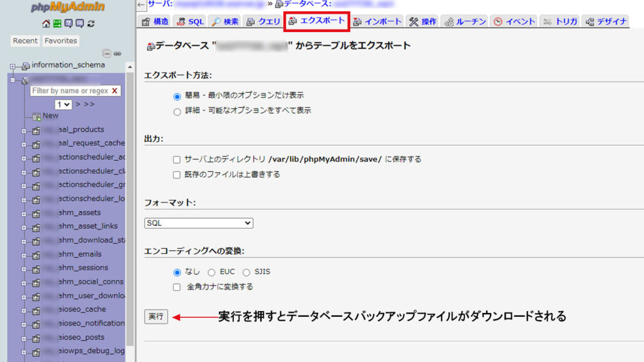
Task: Click table icon beside eal_products
Action: pyautogui.click(x=36, y=131)
